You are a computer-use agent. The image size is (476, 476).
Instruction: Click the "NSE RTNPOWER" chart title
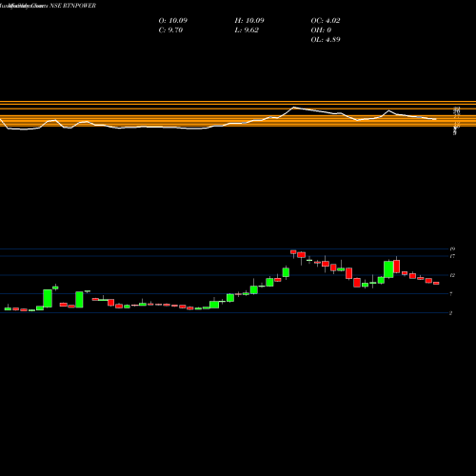point(73,6)
